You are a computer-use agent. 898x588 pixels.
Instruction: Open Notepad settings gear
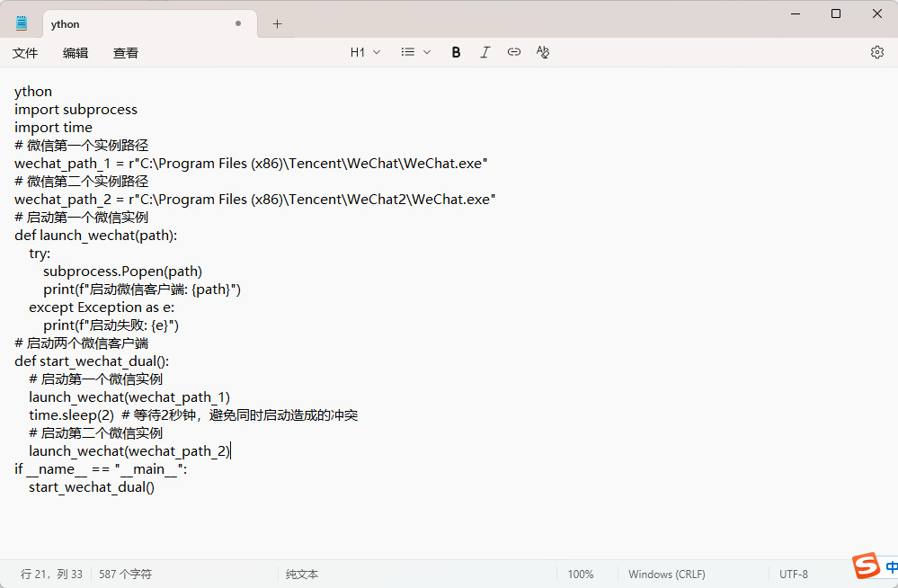876,52
